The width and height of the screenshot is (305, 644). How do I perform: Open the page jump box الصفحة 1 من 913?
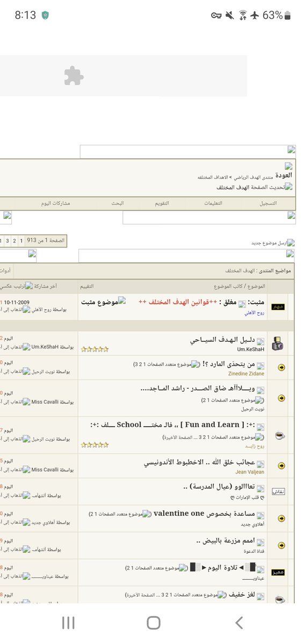(x=46, y=240)
